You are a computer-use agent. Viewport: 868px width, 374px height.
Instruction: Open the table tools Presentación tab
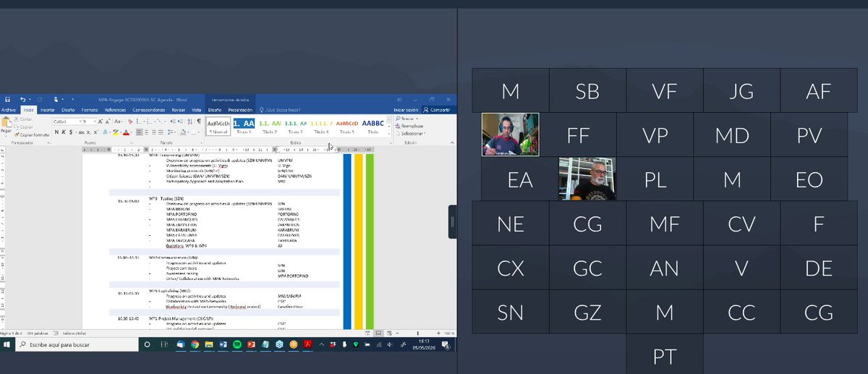[239, 110]
